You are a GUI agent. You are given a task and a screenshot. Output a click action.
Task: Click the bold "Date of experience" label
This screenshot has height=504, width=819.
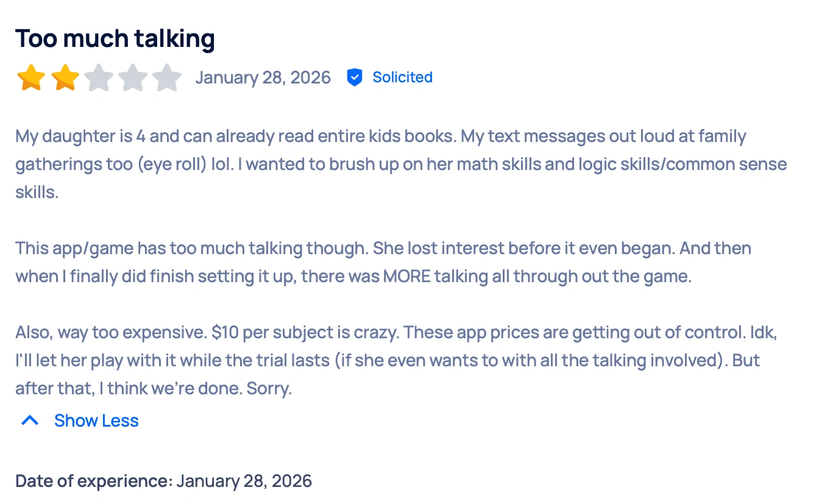93,481
